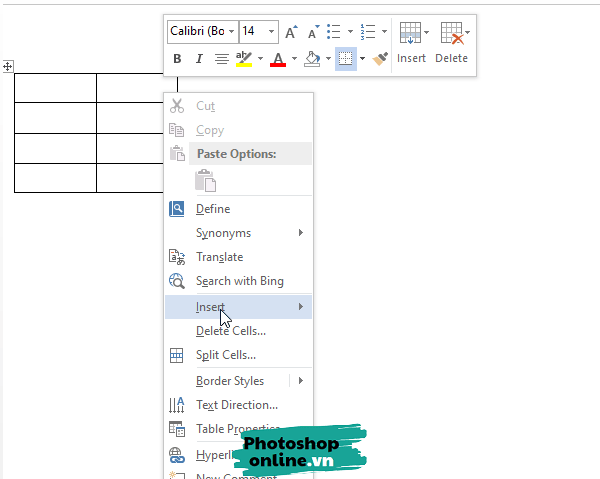Apply yellow text highlight color
The width and height of the screenshot is (600, 479).
tap(244, 59)
